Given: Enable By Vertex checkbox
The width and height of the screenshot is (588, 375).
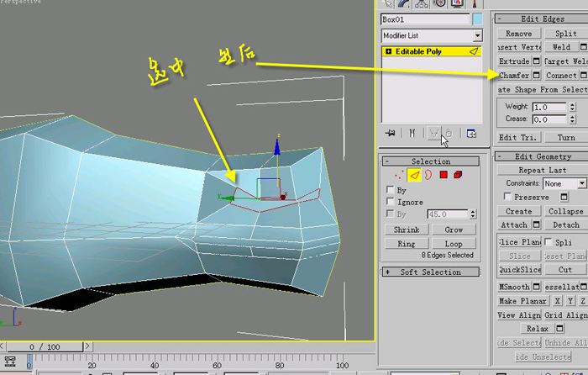Looking at the screenshot, I should 390,189.
